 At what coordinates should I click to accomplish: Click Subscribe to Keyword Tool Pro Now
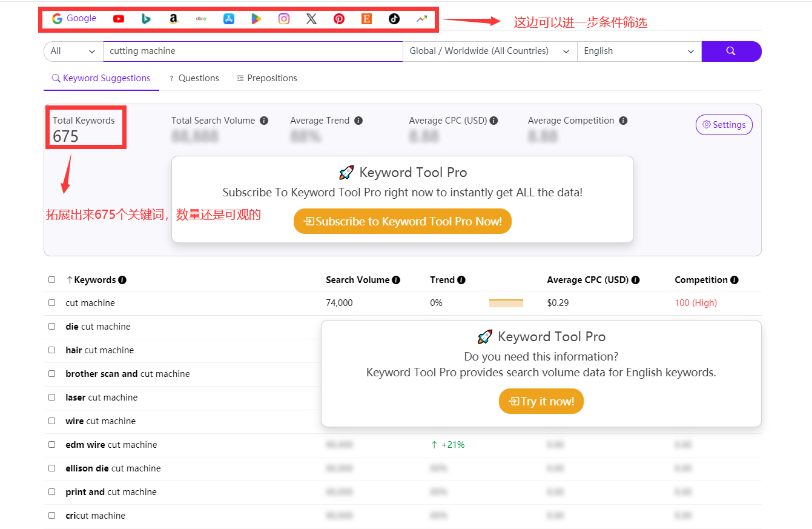402,221
